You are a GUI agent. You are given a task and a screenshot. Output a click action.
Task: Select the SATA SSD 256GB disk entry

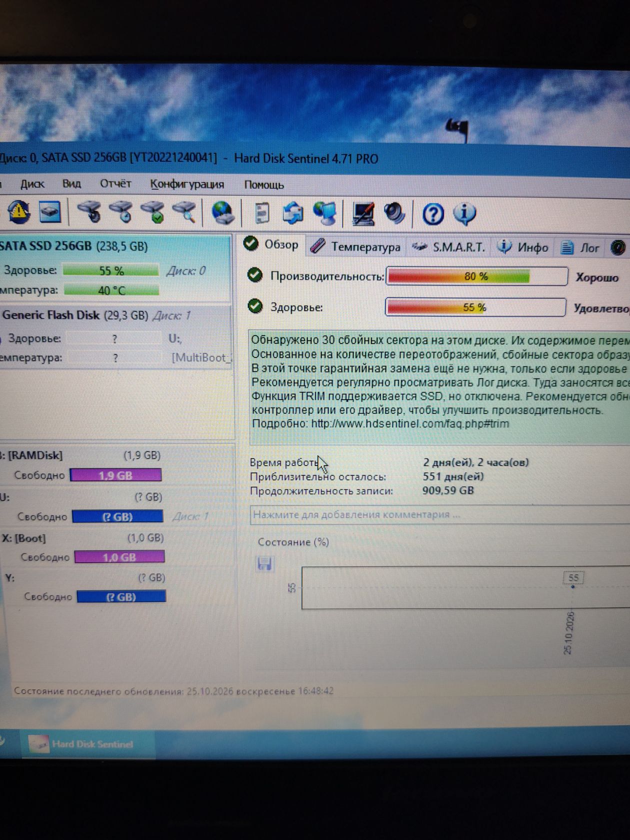click(x=115, y=268)
